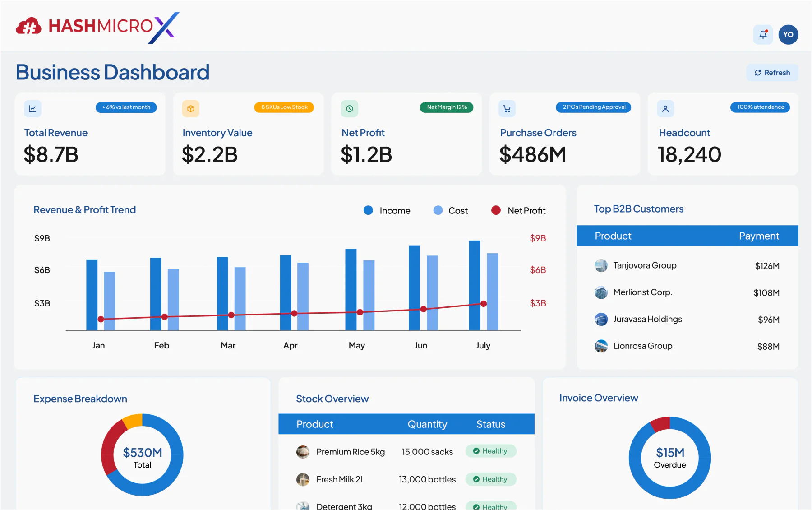Click the Total Revenue chart icon
812x510 pixels.
pos(32,109)
